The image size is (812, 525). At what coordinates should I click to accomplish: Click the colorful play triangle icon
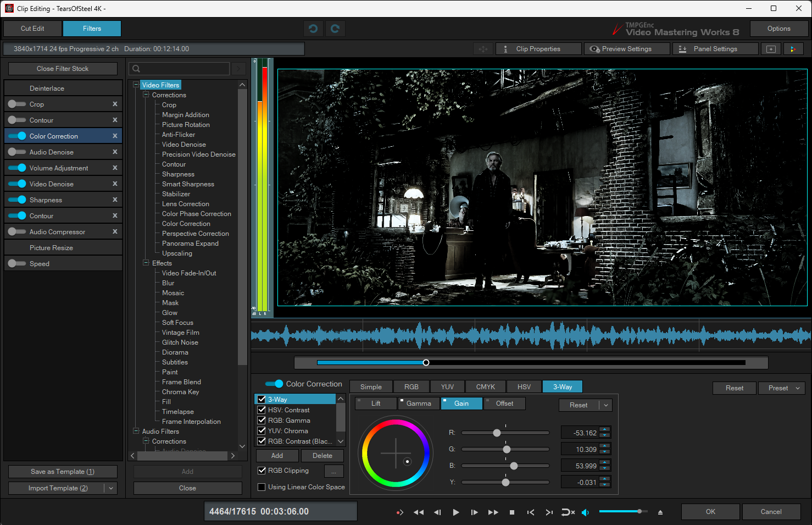(x=793, y=49)
